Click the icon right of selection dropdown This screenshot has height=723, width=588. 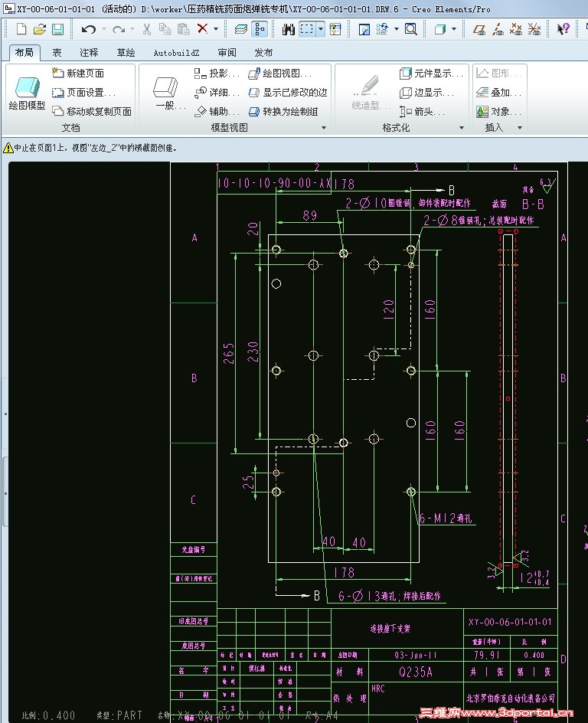tap(336, 29)
